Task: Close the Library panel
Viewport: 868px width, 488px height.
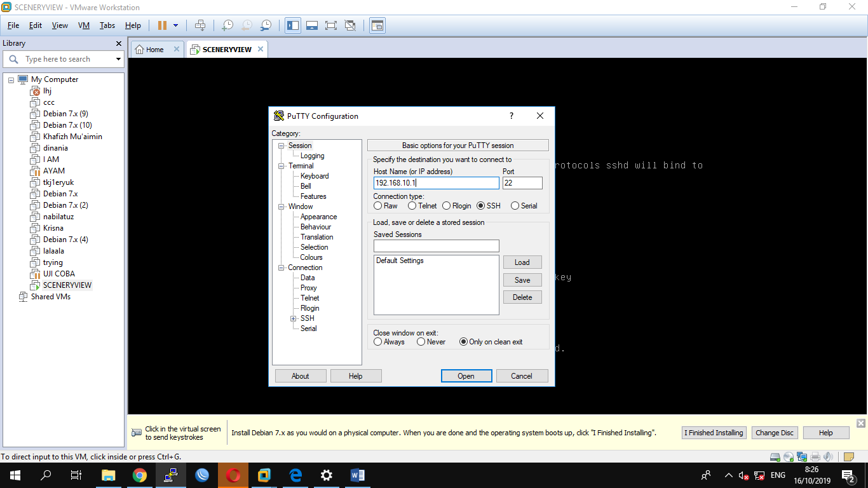Action: pyautogui.click(x=118, y=43)
